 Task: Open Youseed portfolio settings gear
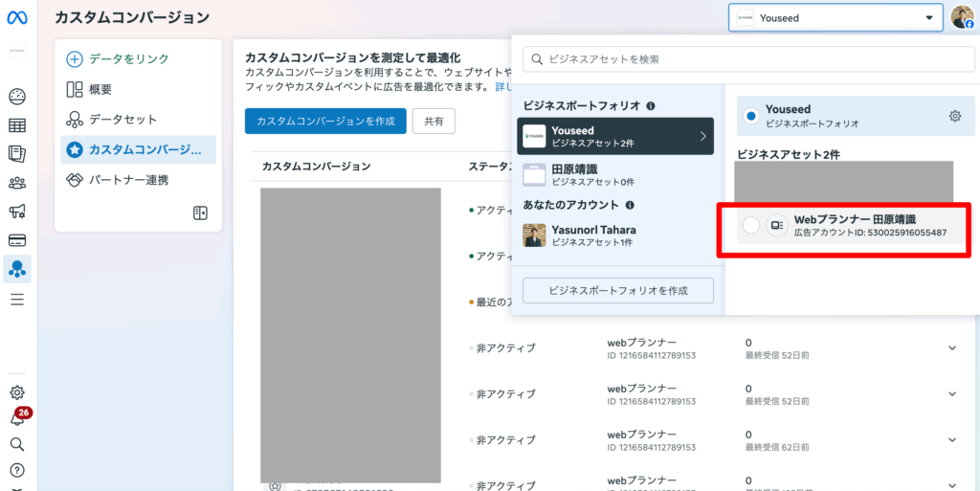coord(954,116)
